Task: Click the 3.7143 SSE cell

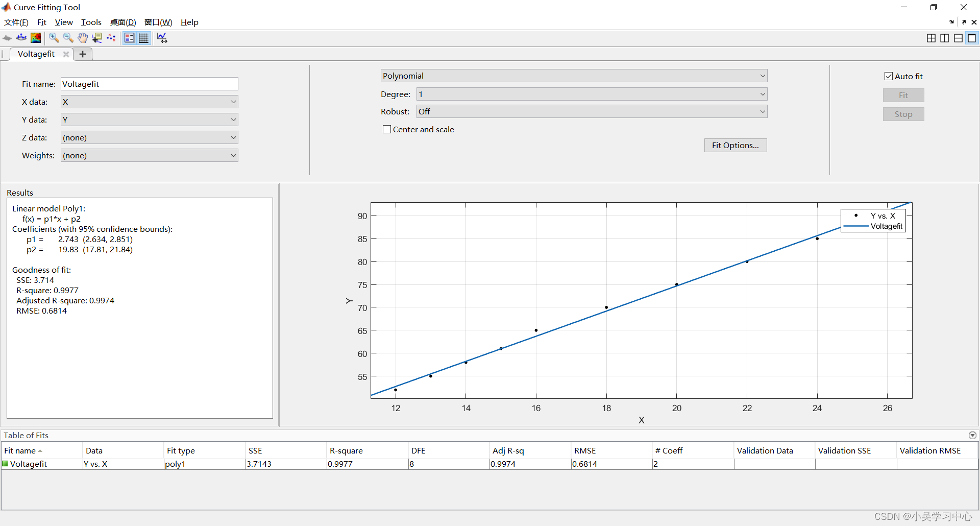Action: tap(286, 464)
